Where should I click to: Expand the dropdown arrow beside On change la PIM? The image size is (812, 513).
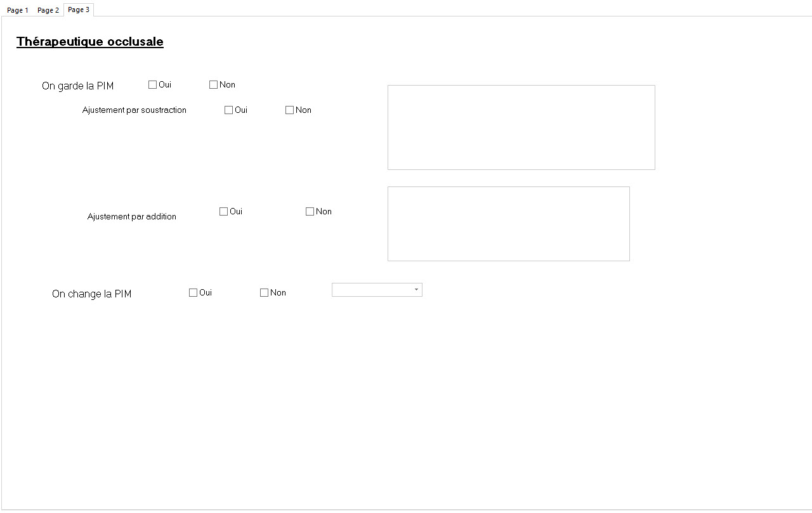point(416,290)
